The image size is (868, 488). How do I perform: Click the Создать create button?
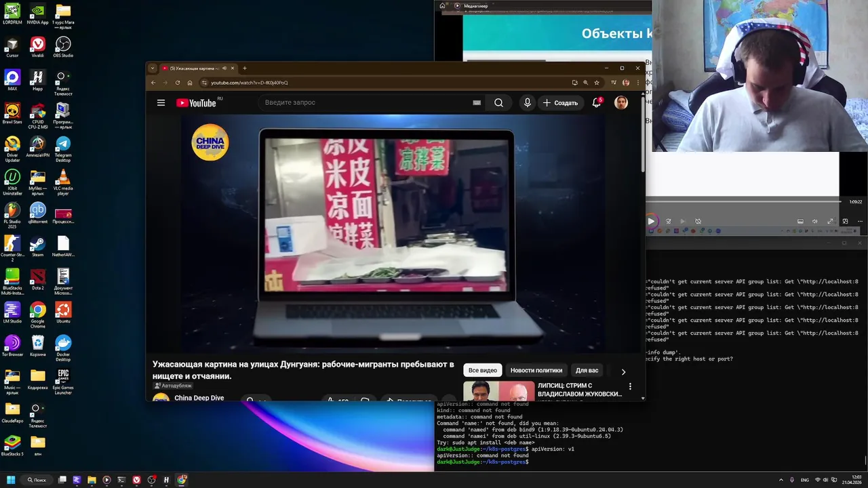tap(561, 103)
